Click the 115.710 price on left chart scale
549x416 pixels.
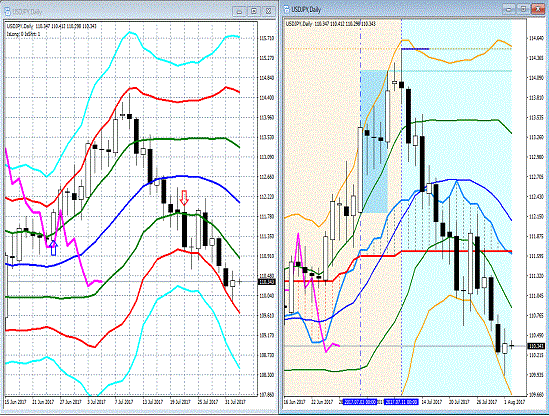267,38
